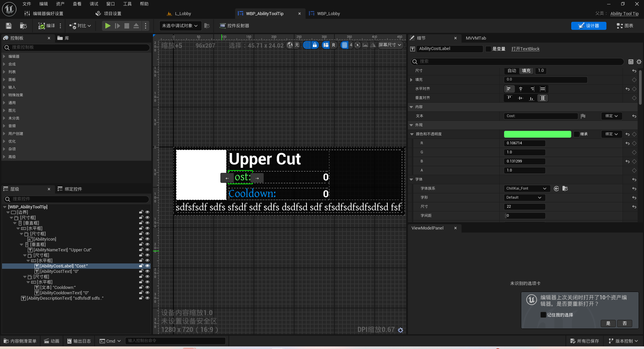Click the R button in designer toolbar
The width and height of the screenshot is (644, 349).
333,45
